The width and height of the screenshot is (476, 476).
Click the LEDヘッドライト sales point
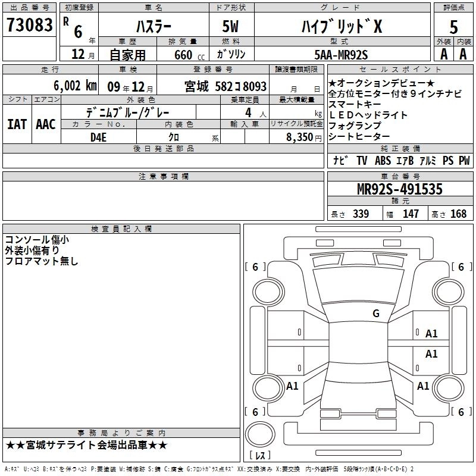368,115
